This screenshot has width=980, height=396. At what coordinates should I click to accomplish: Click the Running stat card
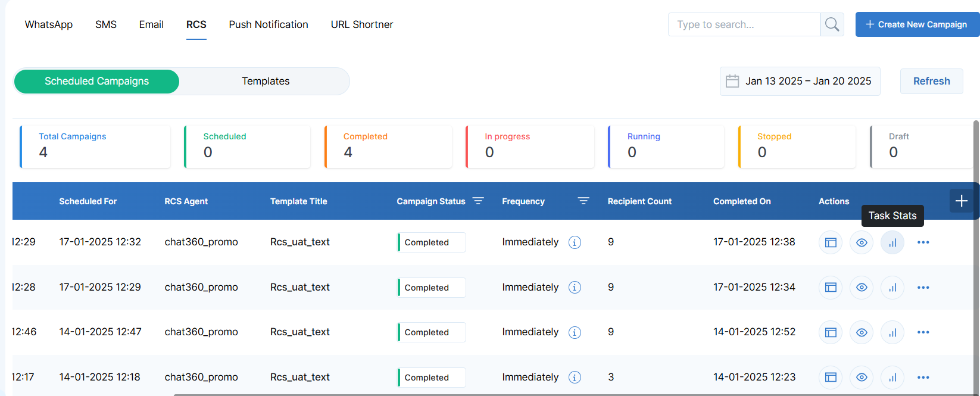tap(666, 146)
